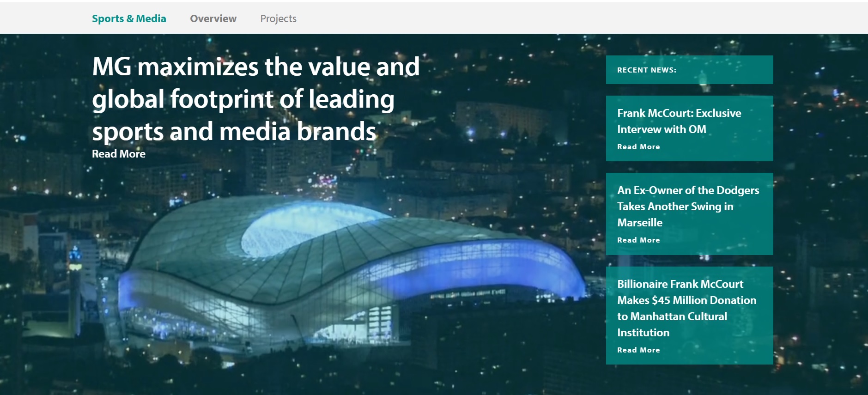Read More on $45 Million Donation card

pyautogui.click(x=638, y=350)
